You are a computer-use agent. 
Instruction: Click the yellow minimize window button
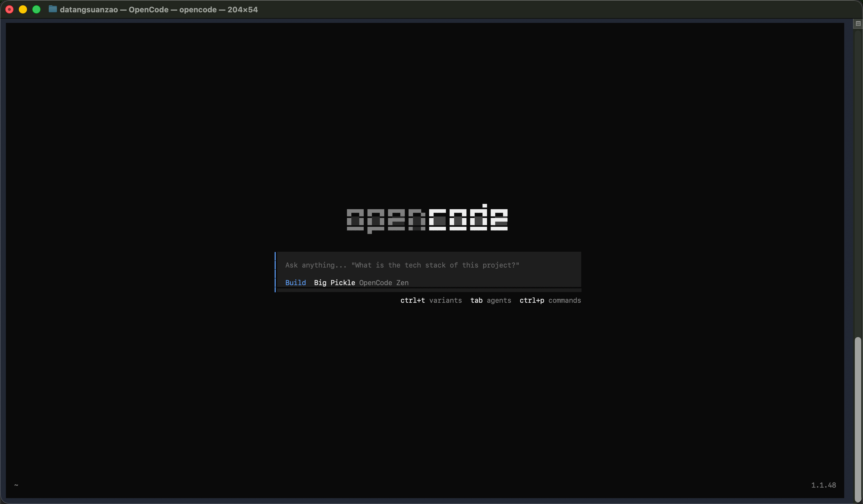coord(23,10)
